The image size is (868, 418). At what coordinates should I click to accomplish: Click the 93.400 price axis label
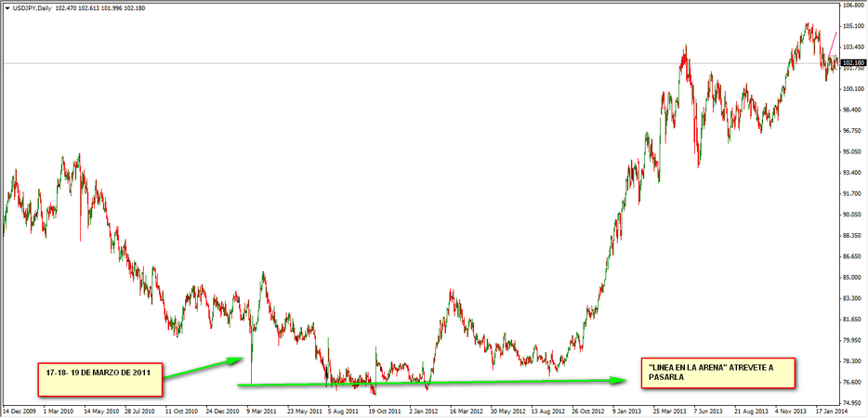click(x=851, y=173)
